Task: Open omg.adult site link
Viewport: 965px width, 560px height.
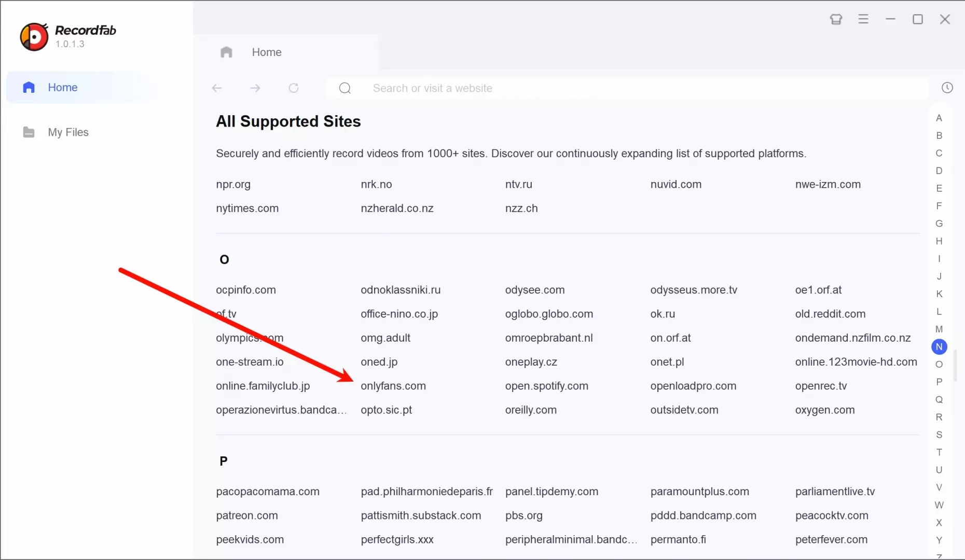Action: click(385, 338)
